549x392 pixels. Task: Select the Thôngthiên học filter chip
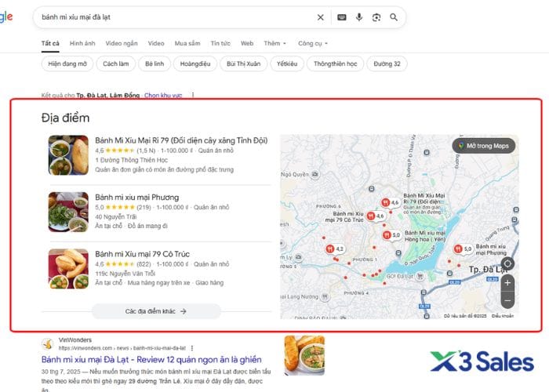pos(335,64)
